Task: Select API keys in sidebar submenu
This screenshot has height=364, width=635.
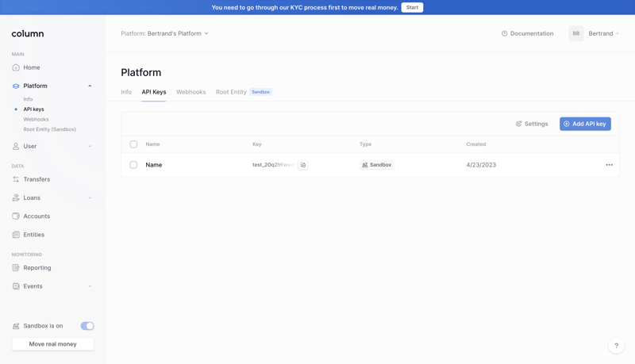Action: pos(33,109)
